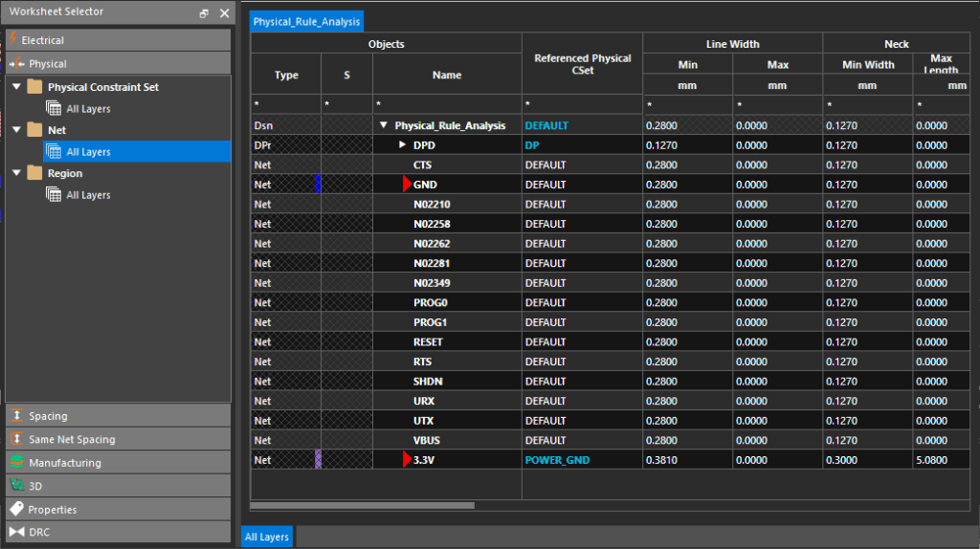980x549 pixels.
Task: Float the Worksheet Selector panel
Action: [204, 13]
